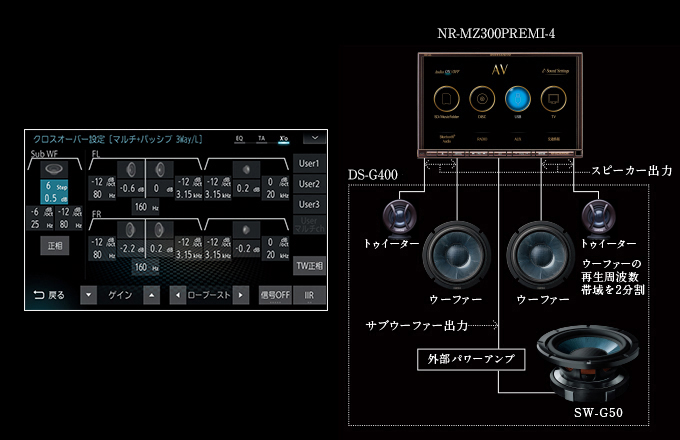Tap the Sub WF speaker icon
This screenshot has width=680, height=440.
[x=54, y=167]
